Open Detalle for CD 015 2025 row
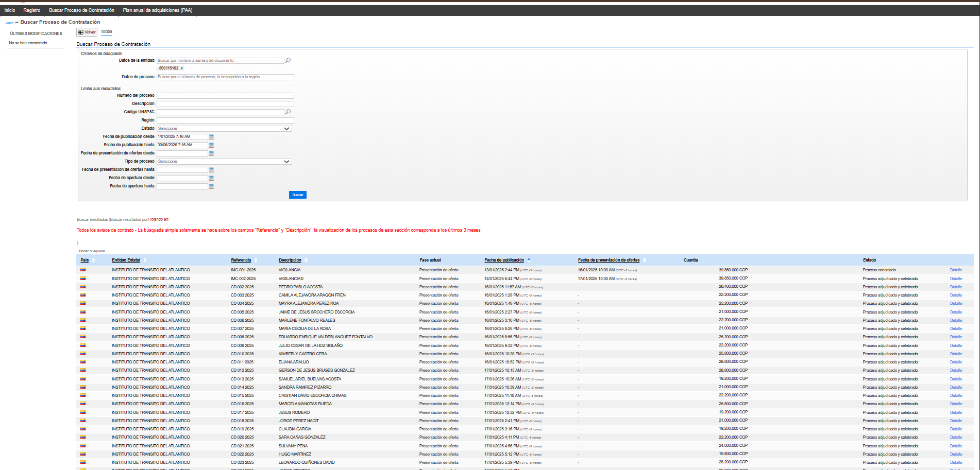 click(956, 395)
